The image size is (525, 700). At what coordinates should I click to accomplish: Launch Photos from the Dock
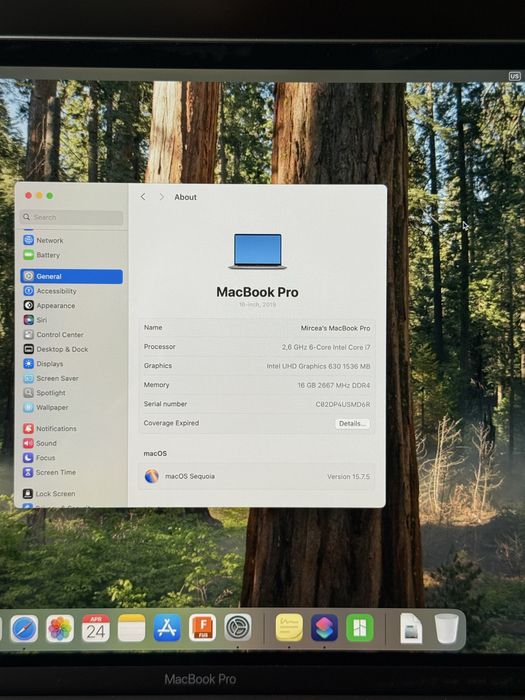tap(60, 629)
